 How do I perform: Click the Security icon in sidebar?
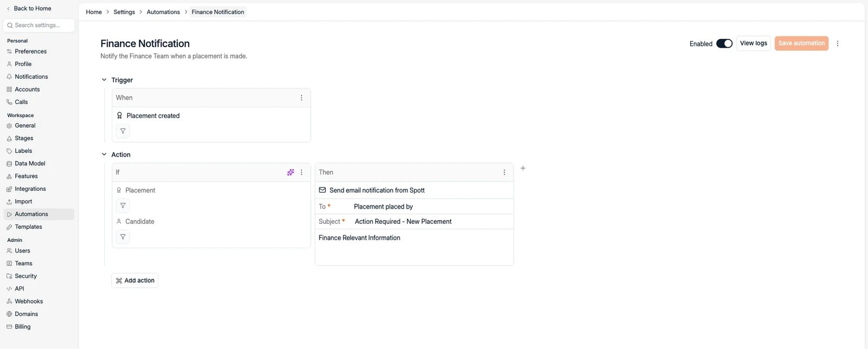(x=9, y=276)
